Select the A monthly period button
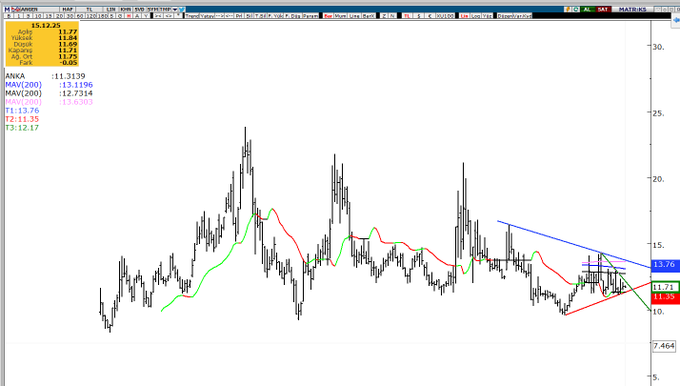 [x=137, y=16]
